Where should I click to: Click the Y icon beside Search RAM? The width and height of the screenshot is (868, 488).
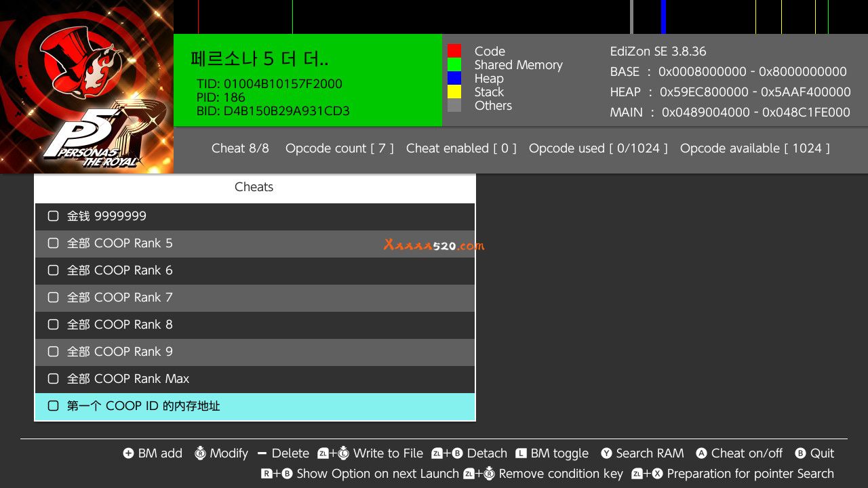(x=606, y=453)
